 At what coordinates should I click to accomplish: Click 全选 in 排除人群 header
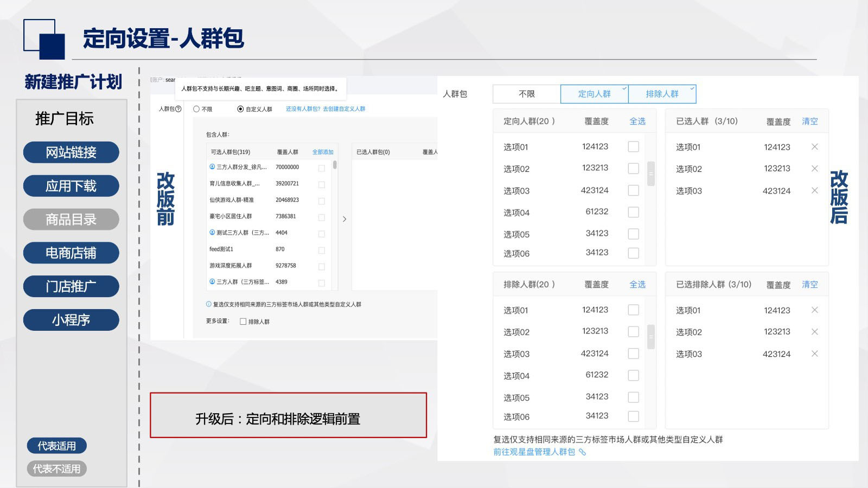point(637,285)
